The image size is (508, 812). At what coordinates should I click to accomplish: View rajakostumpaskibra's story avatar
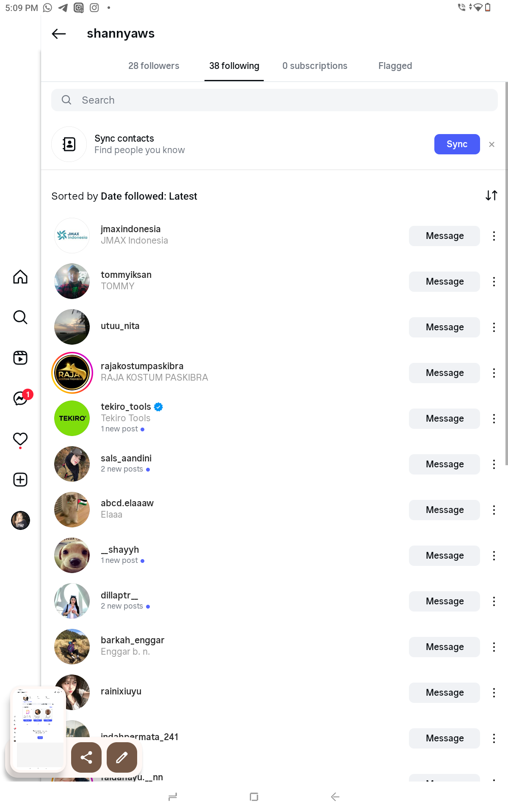[x=72, y=373]
